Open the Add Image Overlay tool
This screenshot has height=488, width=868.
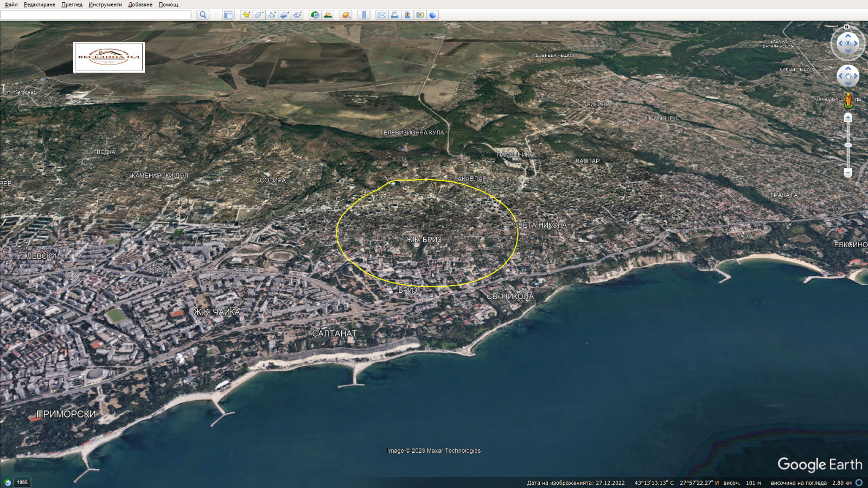tap(286, 15)
